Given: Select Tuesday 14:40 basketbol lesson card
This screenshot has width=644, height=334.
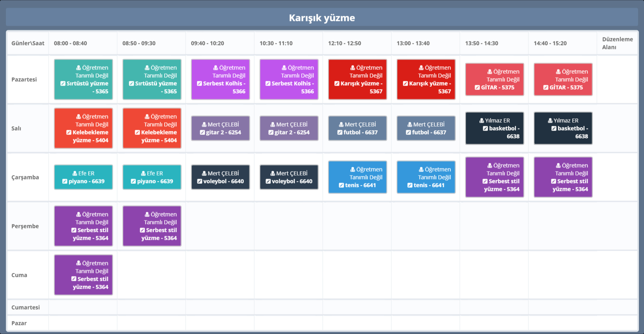Looking at the screenshot, I should [x=563, y=128].
